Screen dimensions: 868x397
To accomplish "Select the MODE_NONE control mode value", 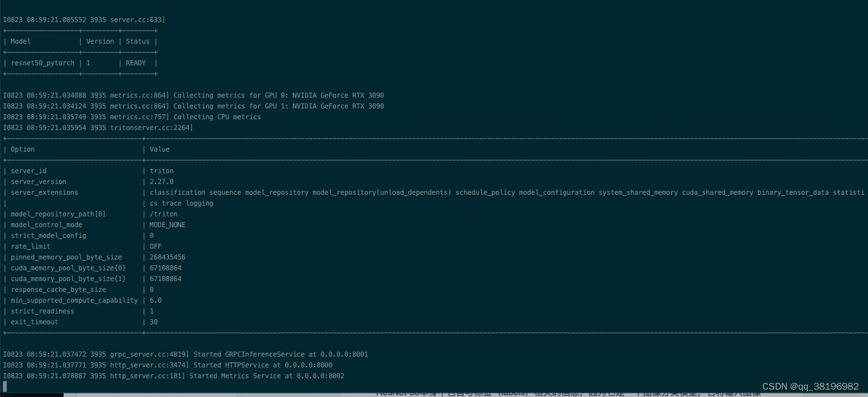I will tap(167, 225).
